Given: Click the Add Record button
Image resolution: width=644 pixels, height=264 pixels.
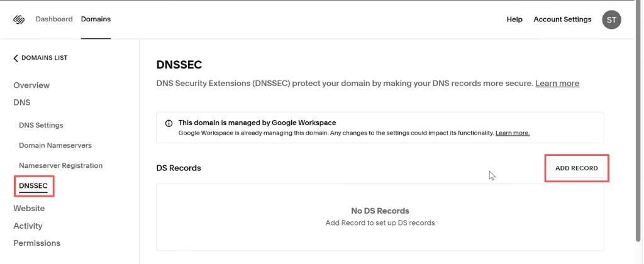Looking at the screenshot, I should [577, 168].
